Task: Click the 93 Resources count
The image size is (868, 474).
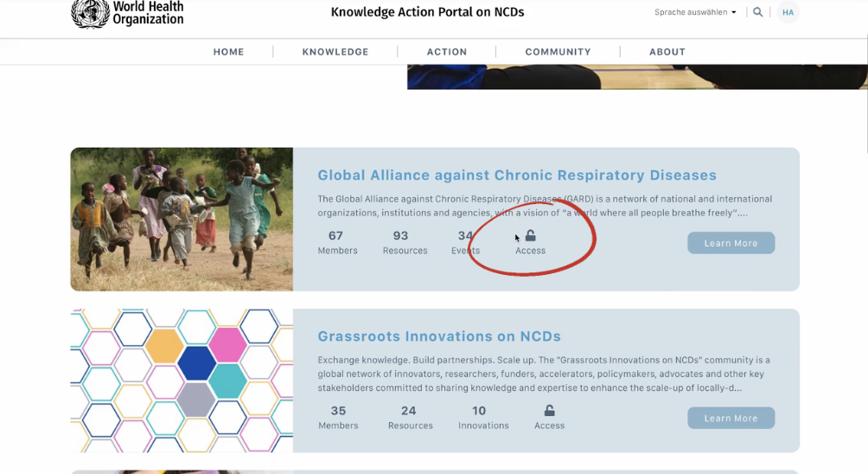Action: [405, 242]
